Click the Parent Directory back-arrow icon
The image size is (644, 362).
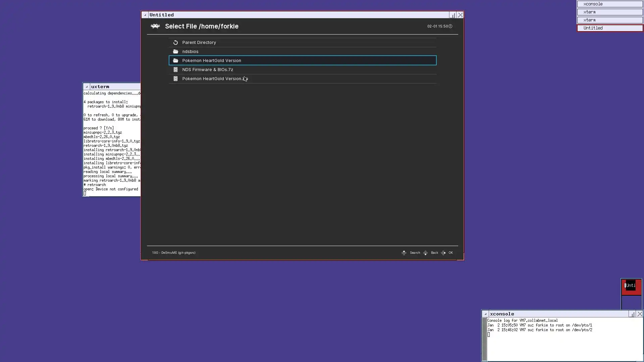click(175, 43)
